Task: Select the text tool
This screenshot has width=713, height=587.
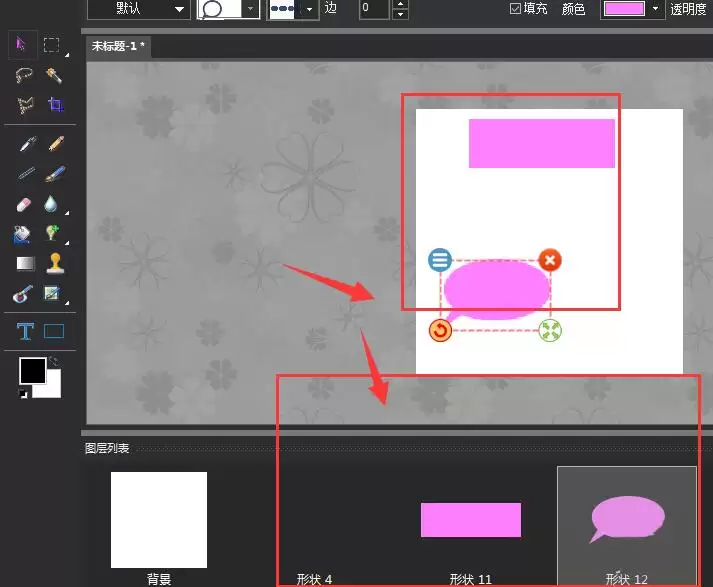Action: tap(24, 331)
